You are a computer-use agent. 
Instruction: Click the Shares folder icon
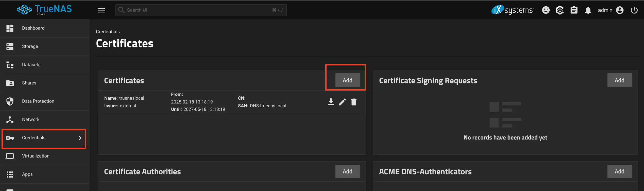point(10,83)
